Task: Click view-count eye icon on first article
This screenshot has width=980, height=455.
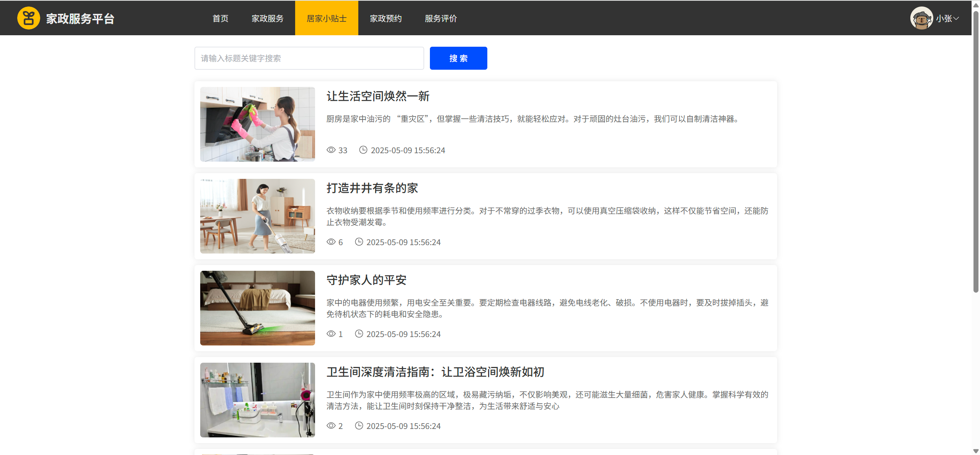Action: pos(331,150)
